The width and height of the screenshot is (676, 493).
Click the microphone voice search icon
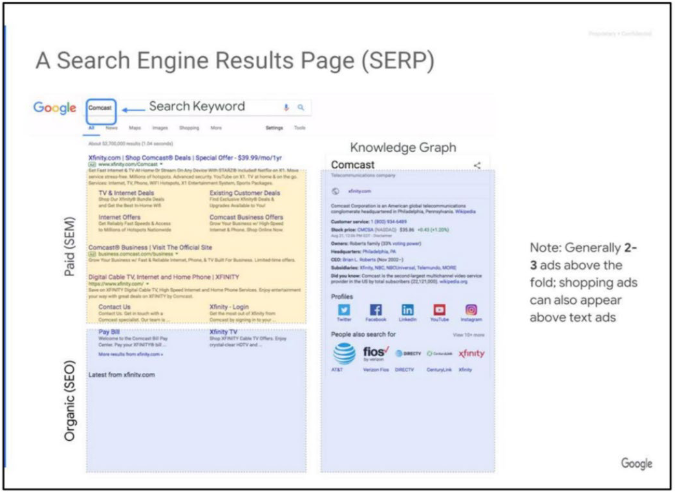[286, 107]
